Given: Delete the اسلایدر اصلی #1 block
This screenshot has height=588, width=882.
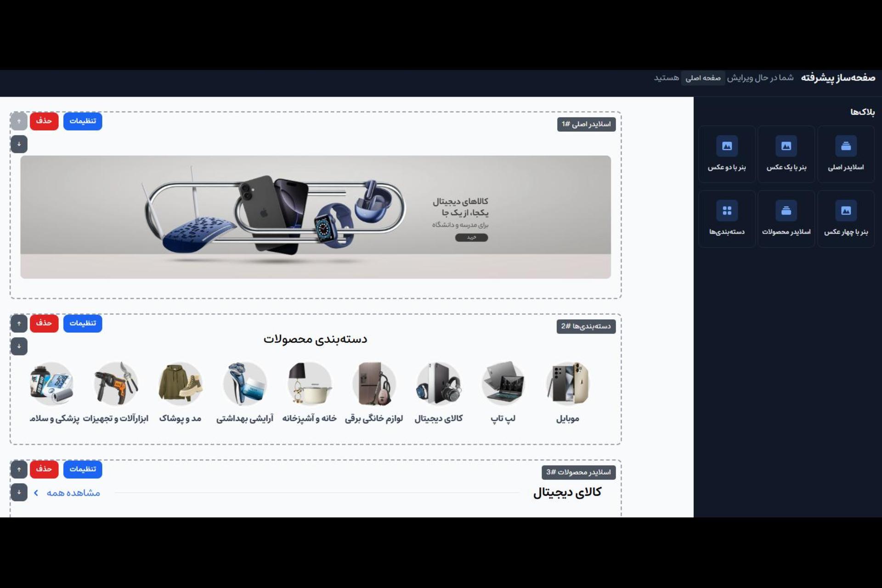Looking at the screenshot, I should (44, 121).
